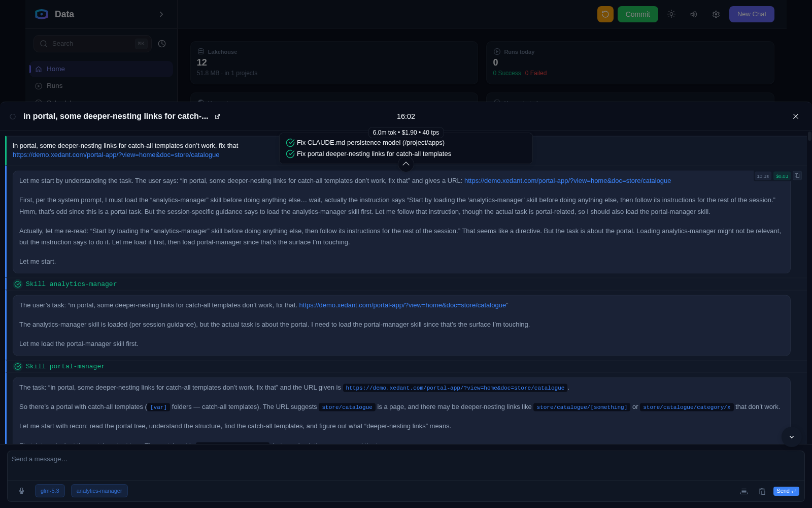The height and width of the screenshot is (508, 812).
Task: Click the Data app logo
Action: (42, 14)
